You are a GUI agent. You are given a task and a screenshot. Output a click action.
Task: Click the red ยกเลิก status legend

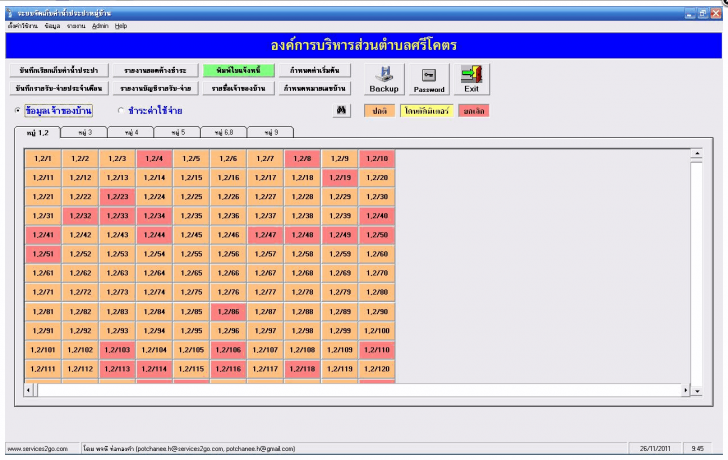(474, 111)
